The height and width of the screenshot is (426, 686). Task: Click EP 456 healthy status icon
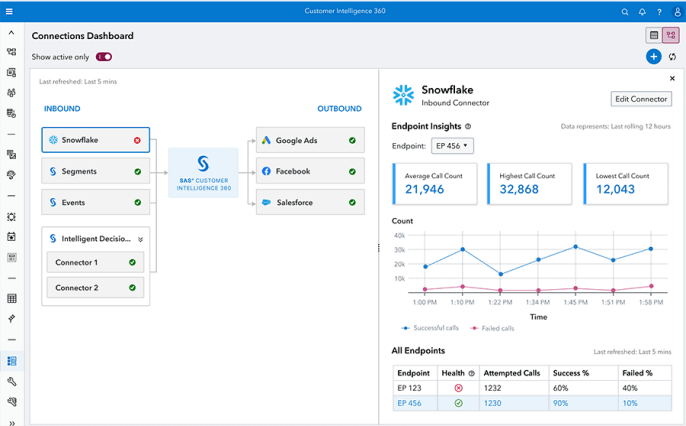(x=458, y=403)
